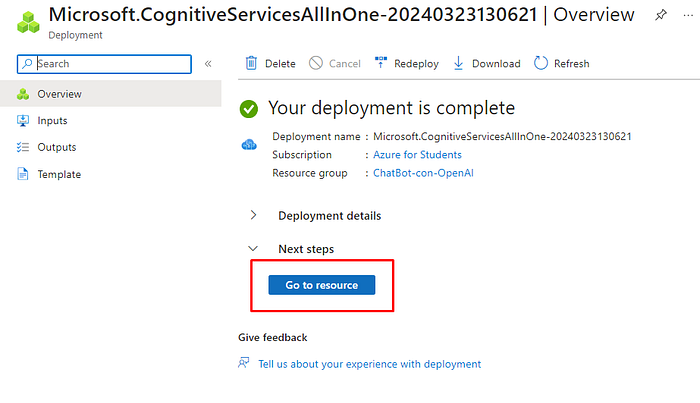
Task: Select the Deployment name value text
Action: pos(502,136)
